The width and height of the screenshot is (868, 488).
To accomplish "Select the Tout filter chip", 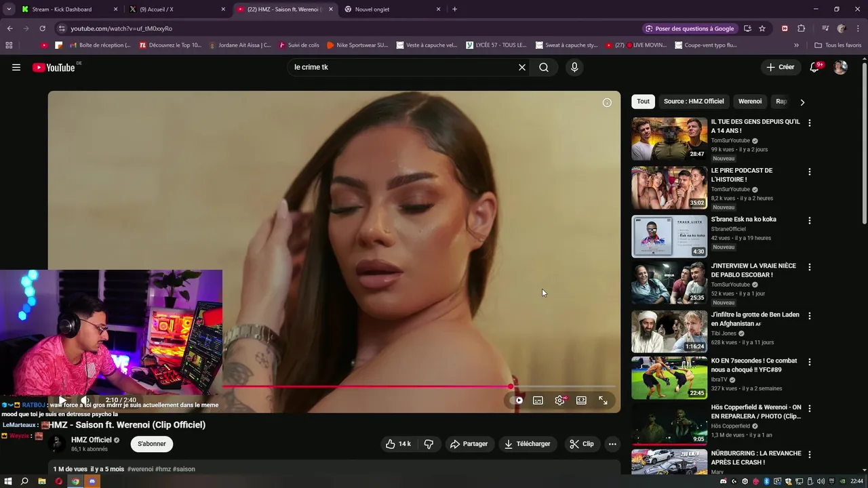I will (643, 102).
